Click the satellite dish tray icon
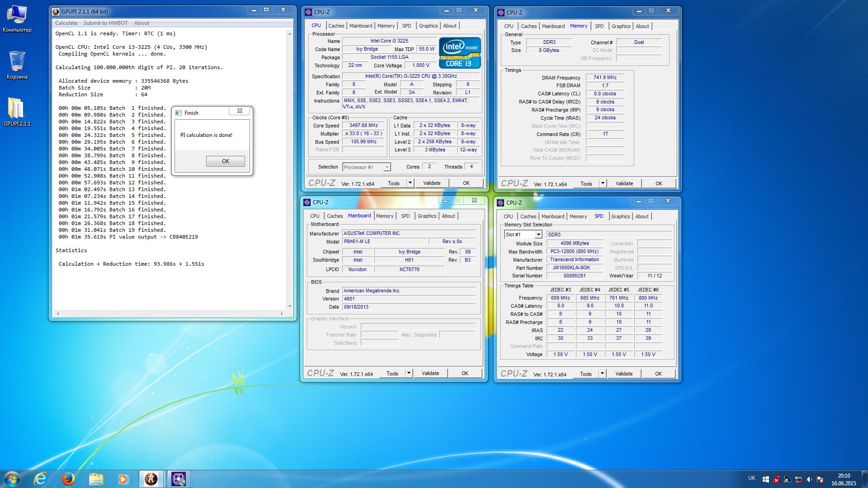 [787, 479]
